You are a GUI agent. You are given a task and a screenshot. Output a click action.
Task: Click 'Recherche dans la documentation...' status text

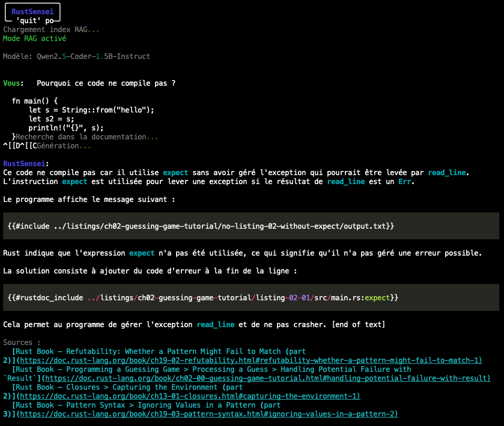click(x=87, y=137)
